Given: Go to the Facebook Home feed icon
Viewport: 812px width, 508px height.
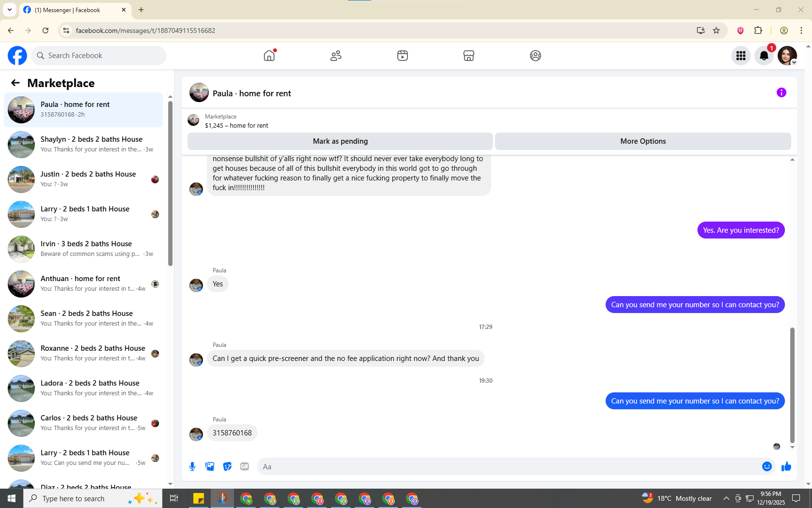Looking at the screenshot, I should click(x=269, y=56).
